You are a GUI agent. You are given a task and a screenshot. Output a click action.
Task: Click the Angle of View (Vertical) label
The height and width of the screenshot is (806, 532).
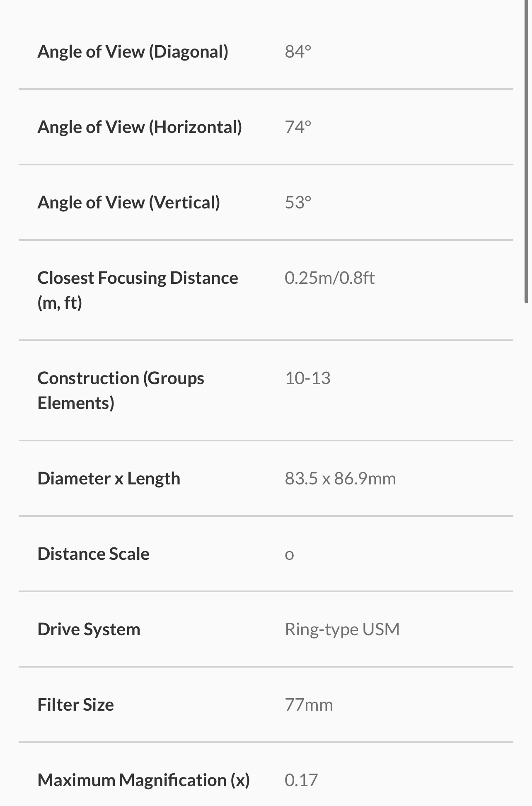click(x=128, y=203)
